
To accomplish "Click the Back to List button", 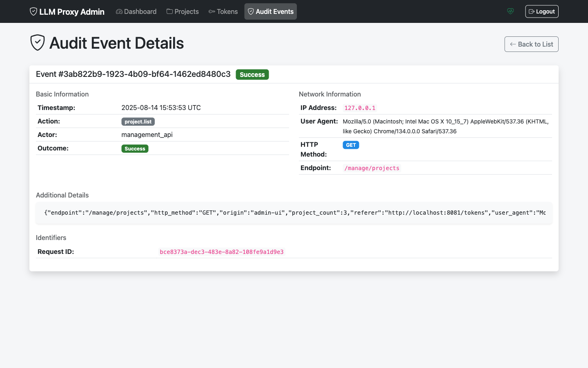I will [531, 44].
